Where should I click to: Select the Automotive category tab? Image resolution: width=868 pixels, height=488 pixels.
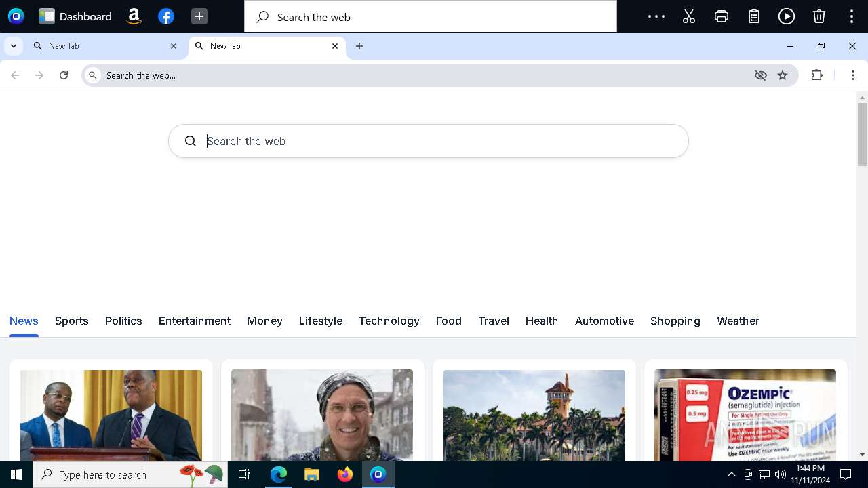605,321
